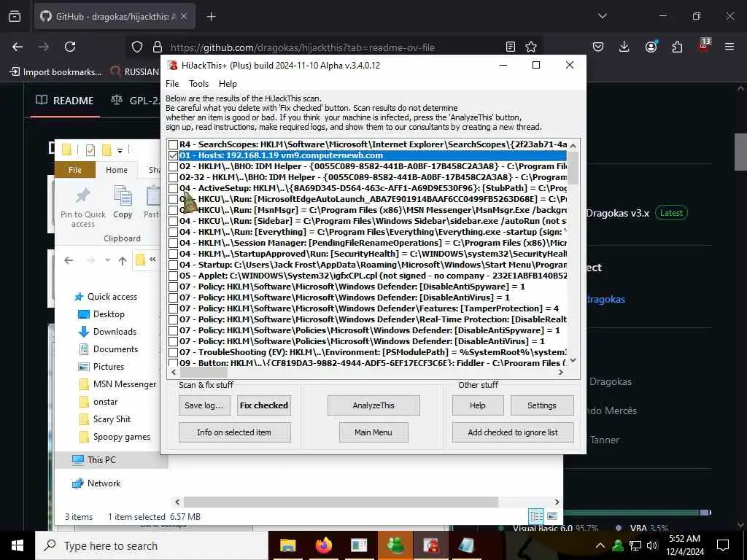Open Explorer quick access toolbar dropdown
This screenshot has height=560, width=747.
[120, 150]
